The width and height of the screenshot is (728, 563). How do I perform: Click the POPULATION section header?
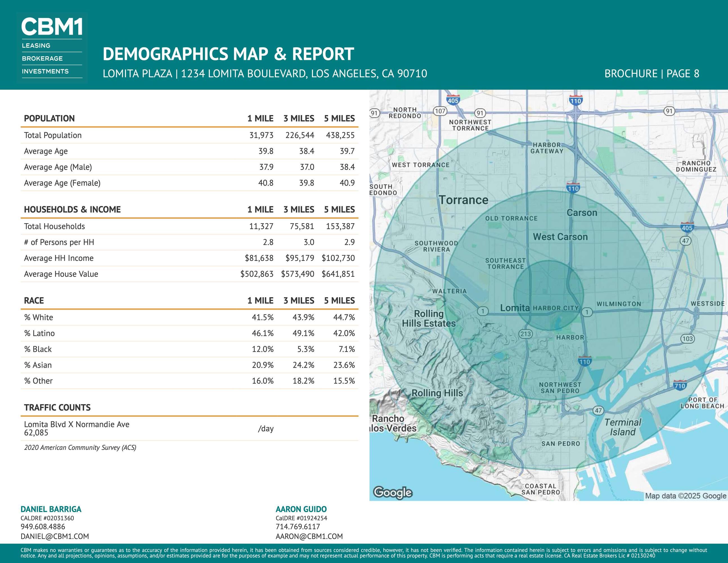49,119
